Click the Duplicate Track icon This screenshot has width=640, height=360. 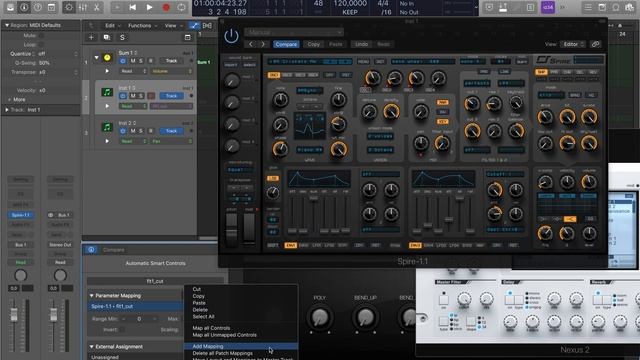pos(107,38)
